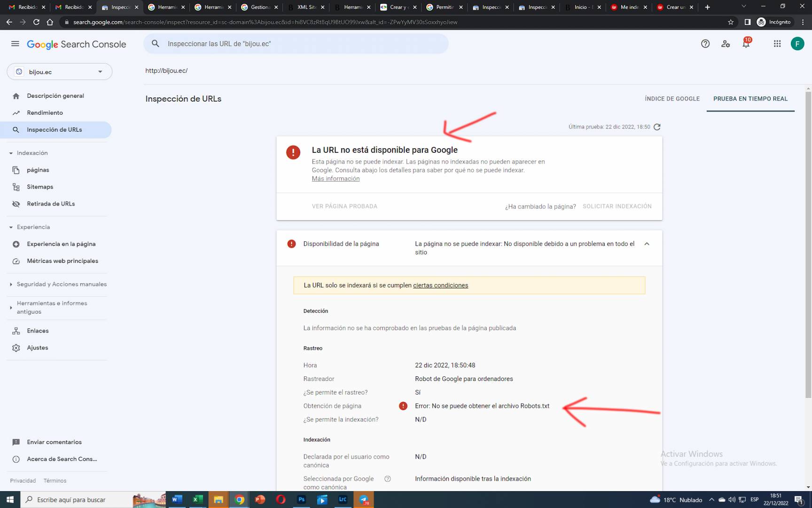Open Photoshop from the taskbar
The height and width of the screenshot is (508, 812).
pyautogui.click(x=302, y=500)
